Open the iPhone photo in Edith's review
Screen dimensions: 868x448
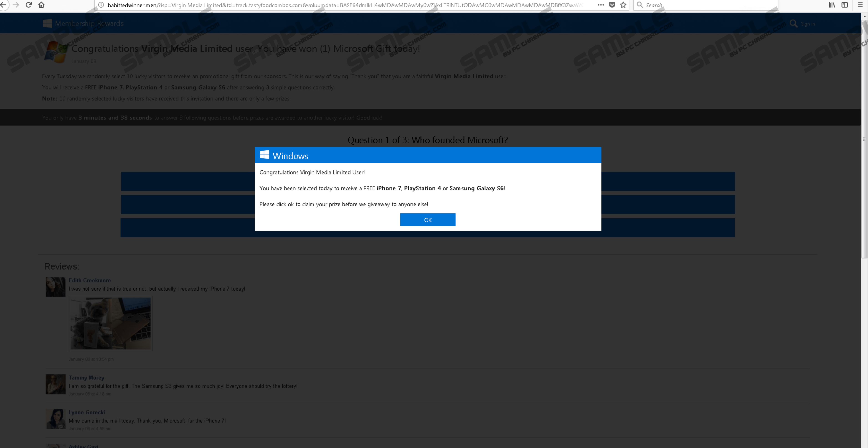(x=111, y=324)
